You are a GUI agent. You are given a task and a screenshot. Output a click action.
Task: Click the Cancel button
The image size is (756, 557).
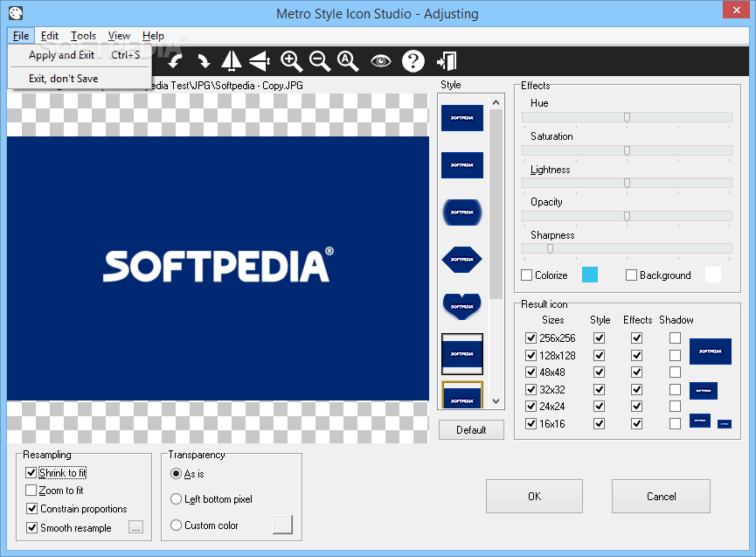(x=661, y=497)
